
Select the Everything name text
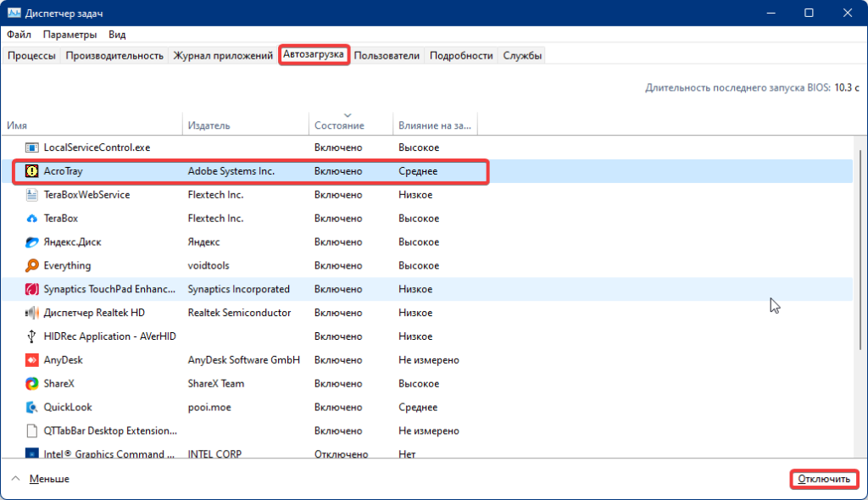tap(67, 266)
